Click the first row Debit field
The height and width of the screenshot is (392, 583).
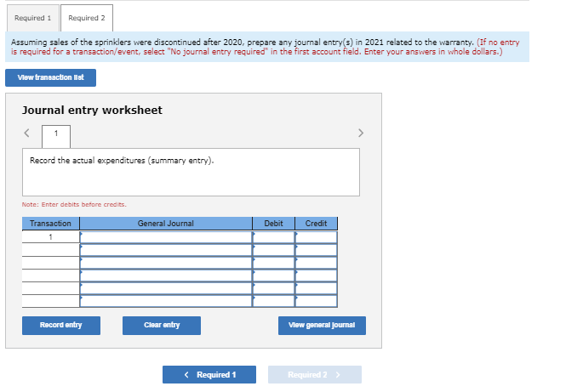pos(274,237)
